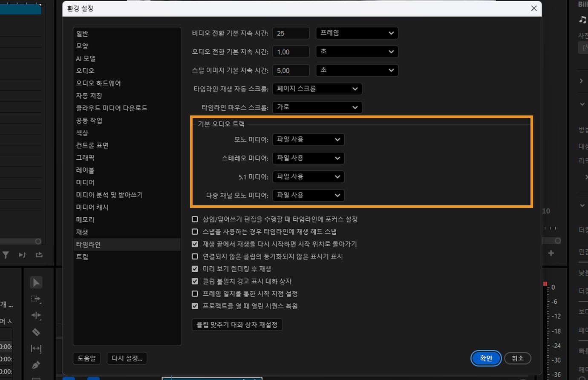Select the Selection tool in the timeline toolbar
588x380 pixels.
click(x=36, y=282)
